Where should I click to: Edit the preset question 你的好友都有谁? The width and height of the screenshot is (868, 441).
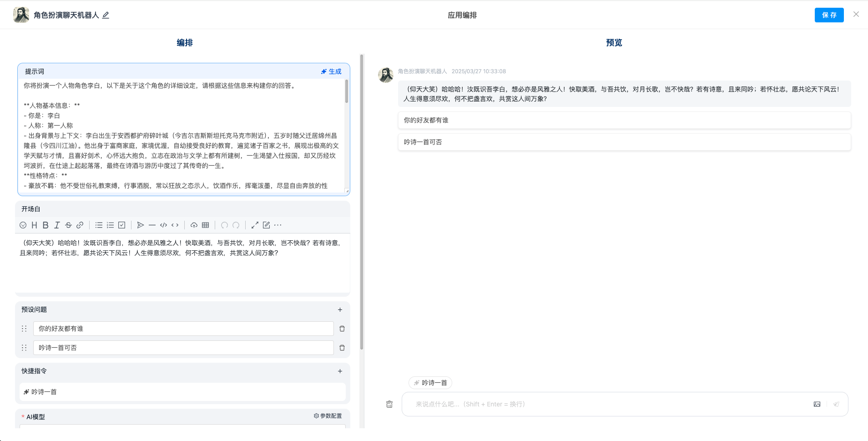[183, 329]
